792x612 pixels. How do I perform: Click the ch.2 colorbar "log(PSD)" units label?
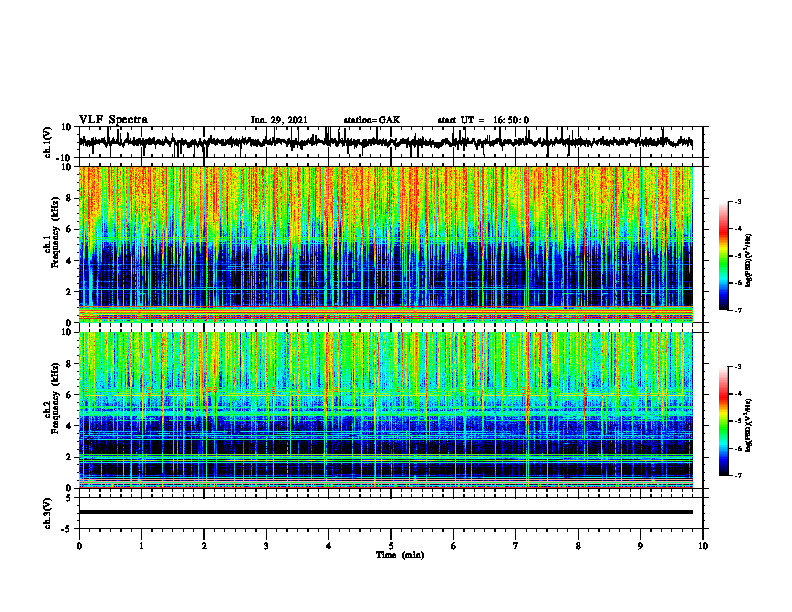[x=750, y=424]
